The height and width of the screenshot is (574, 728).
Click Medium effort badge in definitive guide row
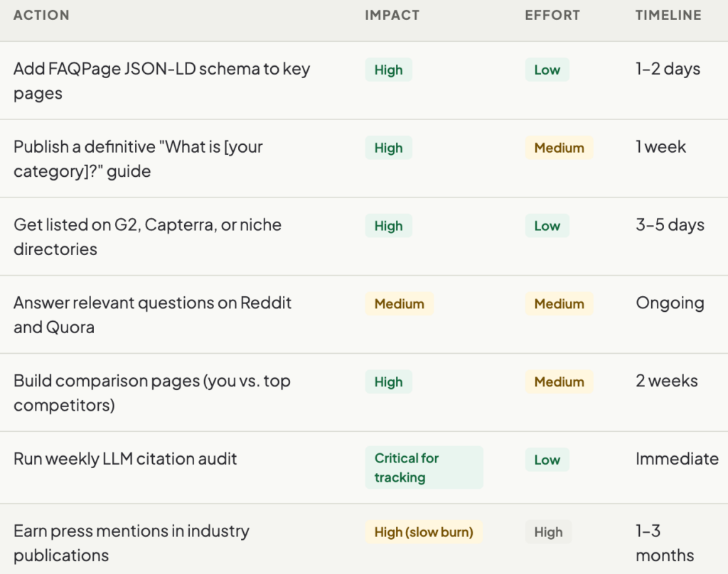pyautogui.click(x=559, y=148)
